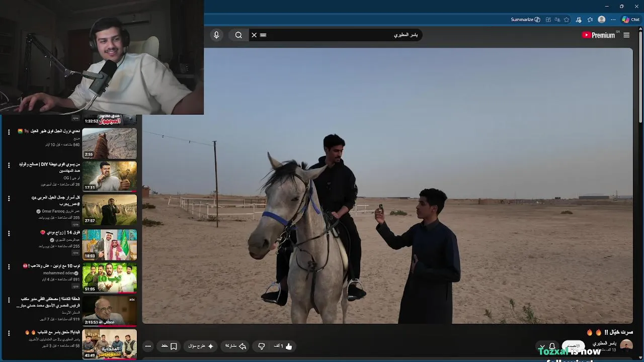Open the Copilot Chat button
Image resolution: width=644 pixels, height=362 pixels.
click(631, 20)
